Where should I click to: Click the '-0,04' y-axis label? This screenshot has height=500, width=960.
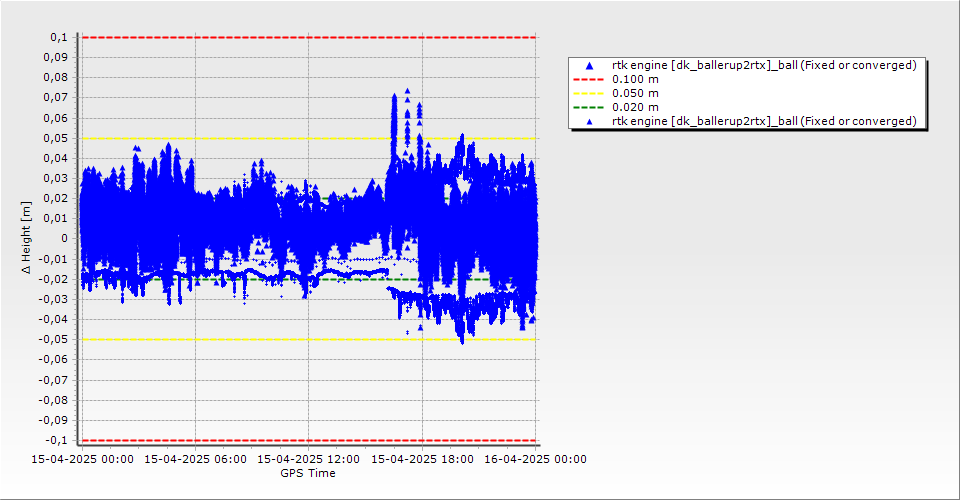pos(54,319)
